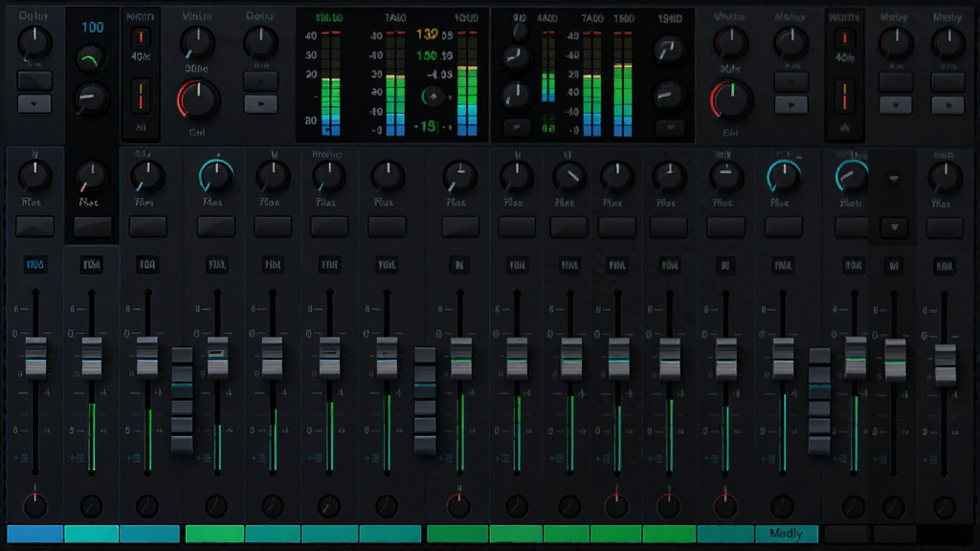
Task: Open the dropdown arrow in the channel knob row
Action: tap(895, 227)
